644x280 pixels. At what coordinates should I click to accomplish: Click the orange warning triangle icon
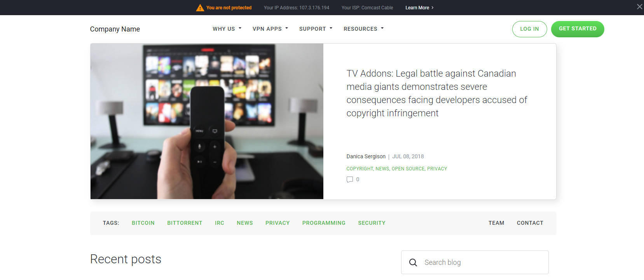coord(200,8)
